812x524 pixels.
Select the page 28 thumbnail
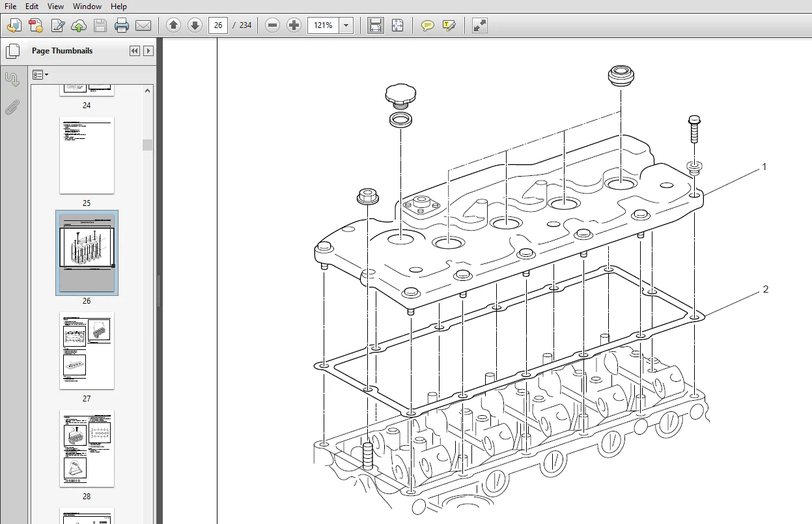click(87, 448)
